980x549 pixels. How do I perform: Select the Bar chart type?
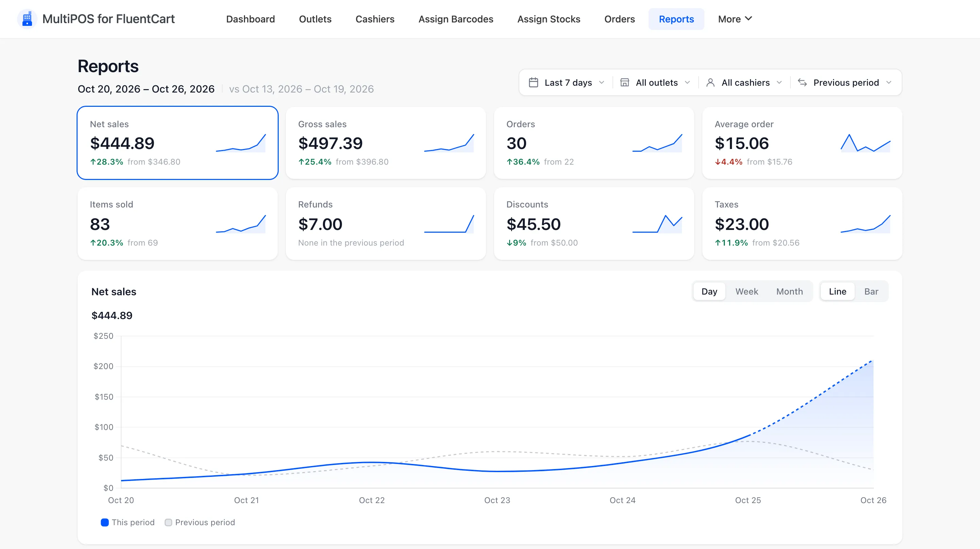(871, 292)
